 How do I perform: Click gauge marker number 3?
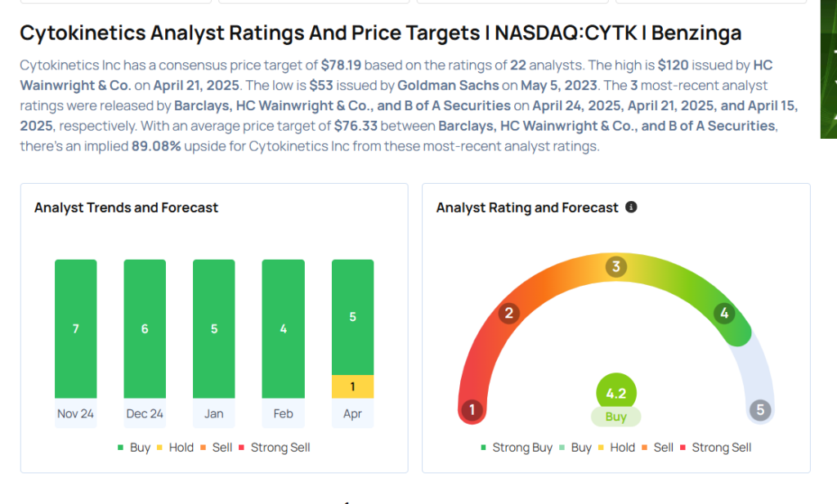(615, 266)
